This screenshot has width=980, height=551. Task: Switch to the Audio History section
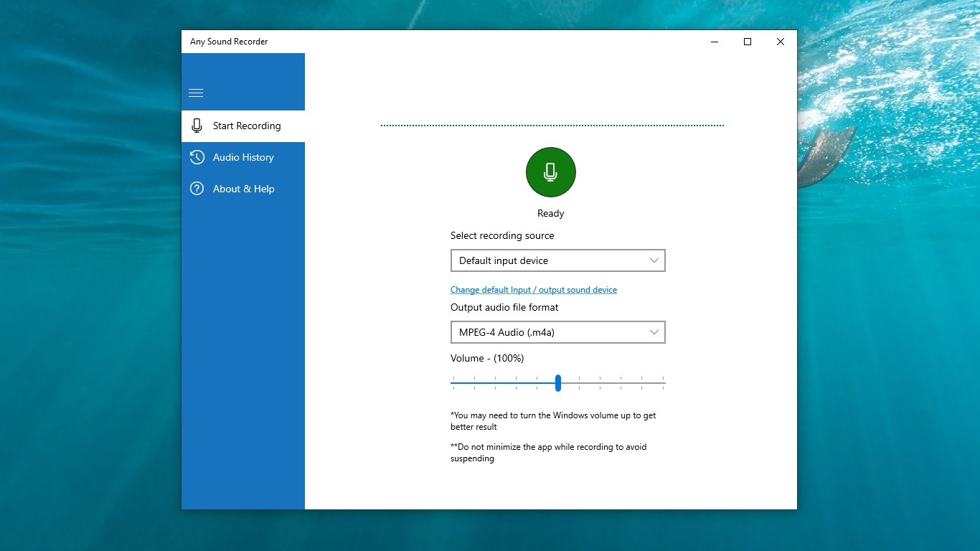[x=243, y=157]
